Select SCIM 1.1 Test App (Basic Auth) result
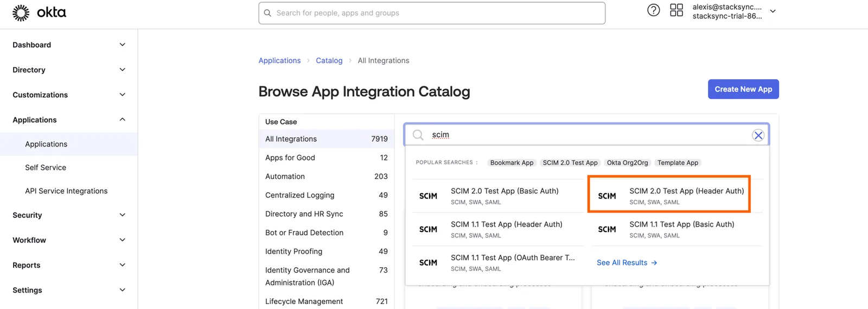Image resolution: width=868 pixels, height=309 pixels. point(677,230)
